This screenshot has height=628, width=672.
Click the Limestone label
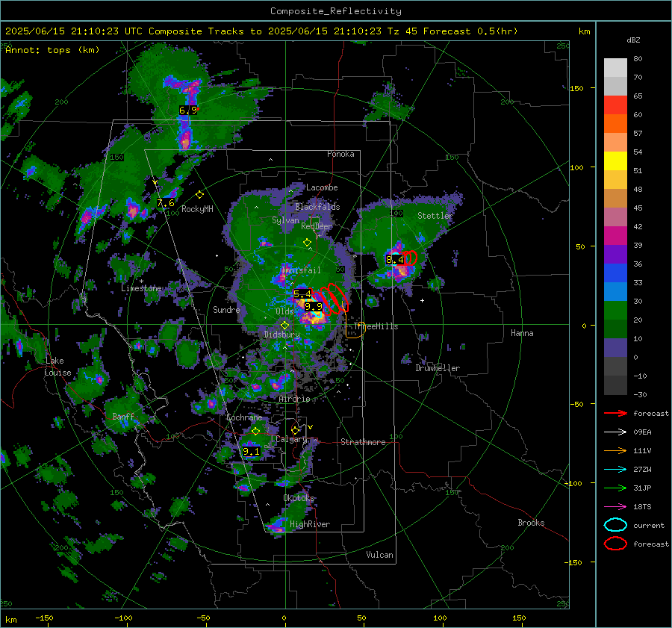tap(141, 288)
